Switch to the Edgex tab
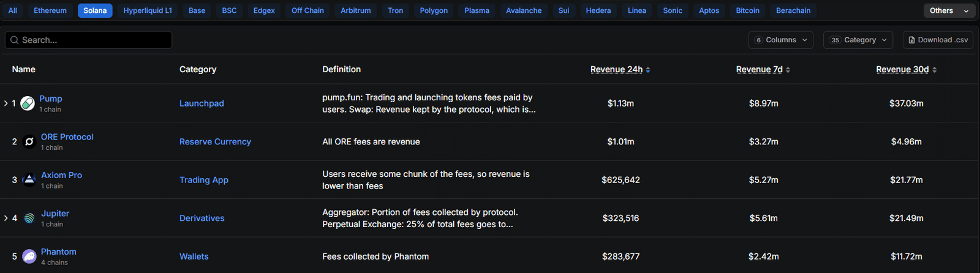This screenshot has width=980, height=273. coord(264,10)
